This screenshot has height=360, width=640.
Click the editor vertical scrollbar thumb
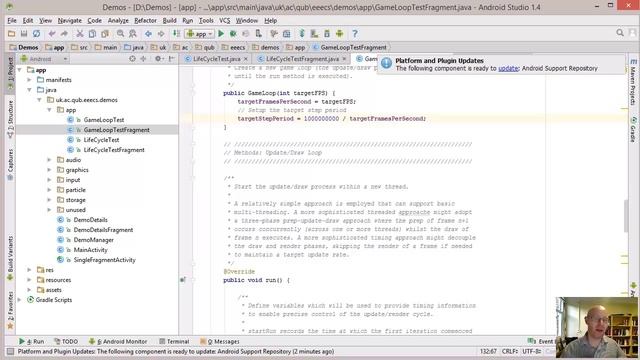[625, 216]
